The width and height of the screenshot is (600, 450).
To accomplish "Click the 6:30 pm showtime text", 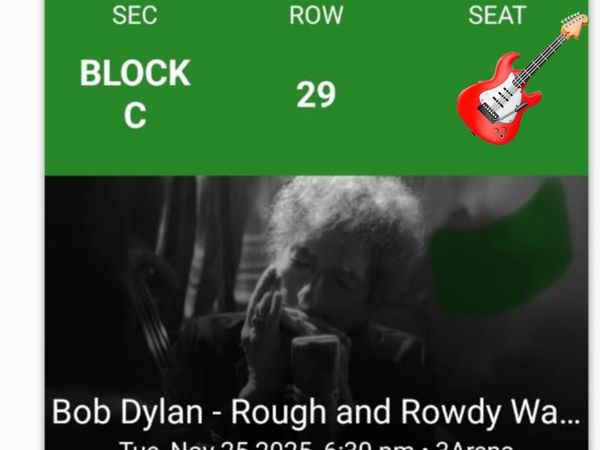I will pos(369,445).
